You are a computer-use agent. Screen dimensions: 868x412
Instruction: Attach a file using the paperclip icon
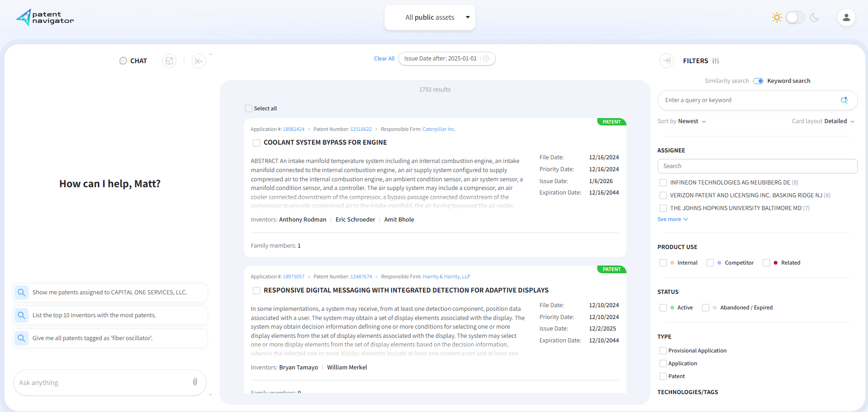pos(195,382)
